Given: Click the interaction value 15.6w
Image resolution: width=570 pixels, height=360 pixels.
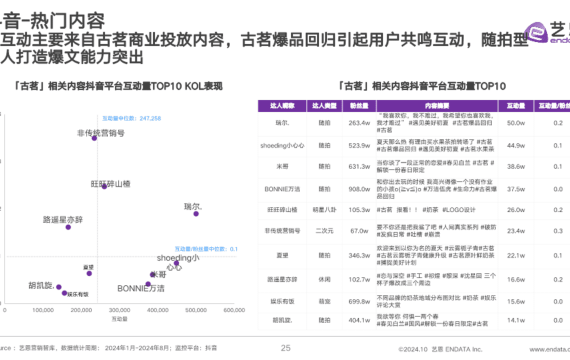Looking at the screenshot, I should [x=516, y=301].
